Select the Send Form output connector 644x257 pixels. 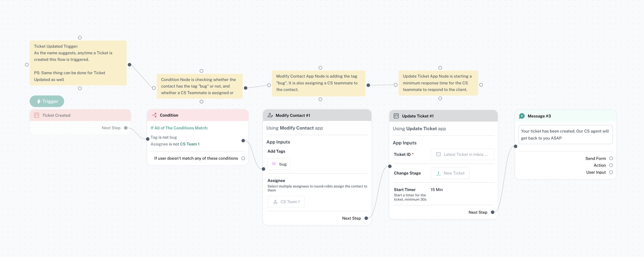(x=611, y=158)
